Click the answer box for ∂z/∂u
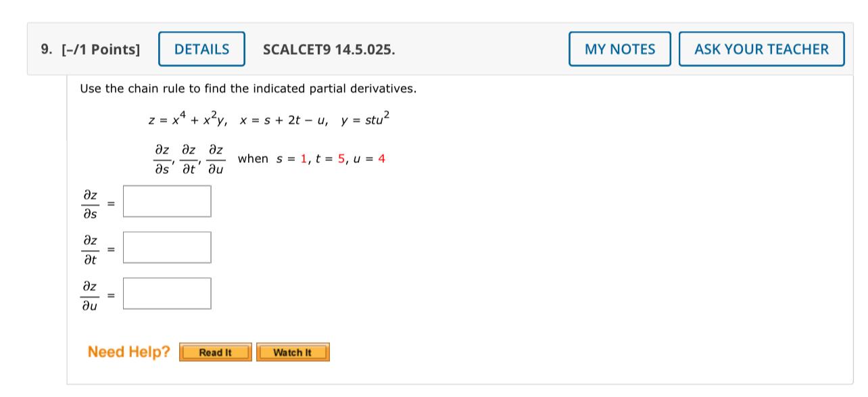 click(166, 294)
